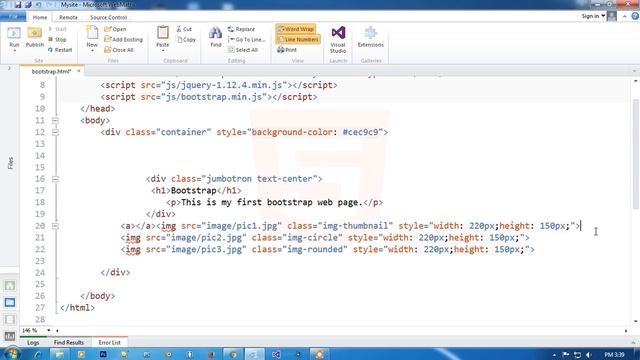Expand the Sign in dropdown
This screenshot has width=640, height=360.
point(603,16)
